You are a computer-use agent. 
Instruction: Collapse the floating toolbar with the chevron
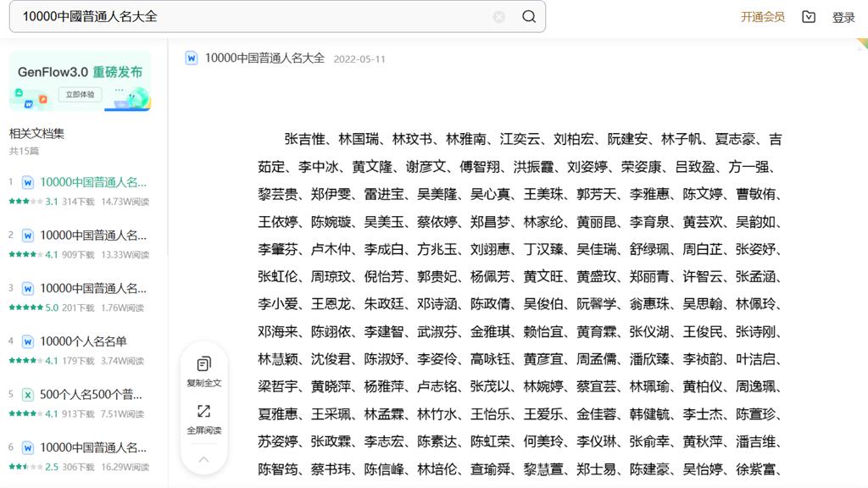(203, 459)
